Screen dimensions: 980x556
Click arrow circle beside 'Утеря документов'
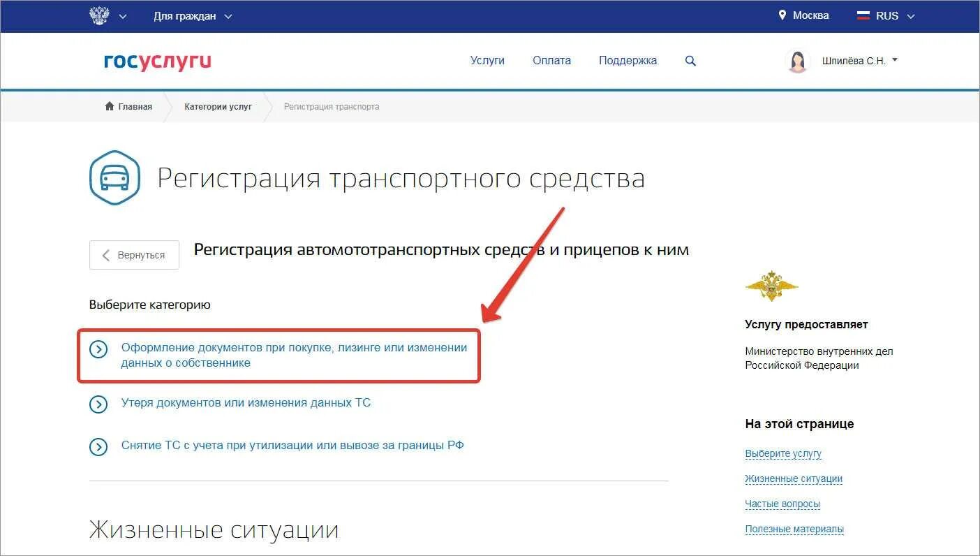click(98, 404)
